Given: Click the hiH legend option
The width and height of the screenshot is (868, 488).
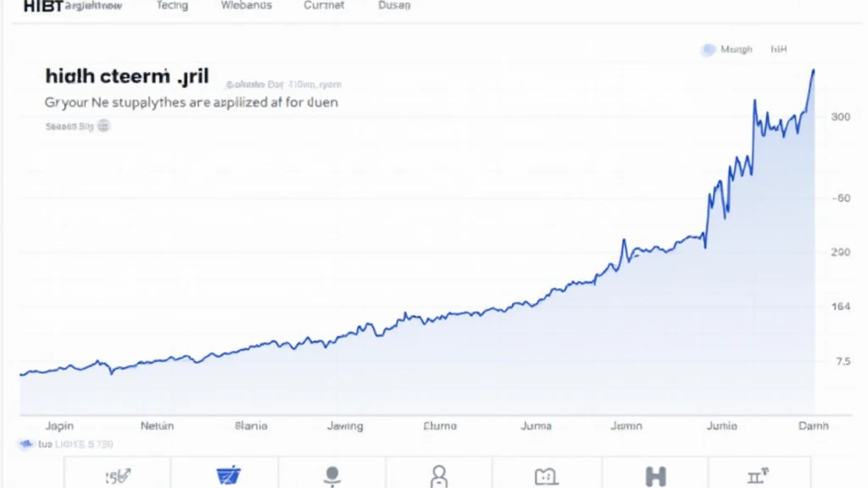Looking at the screenshot, I should click(778, 49).
